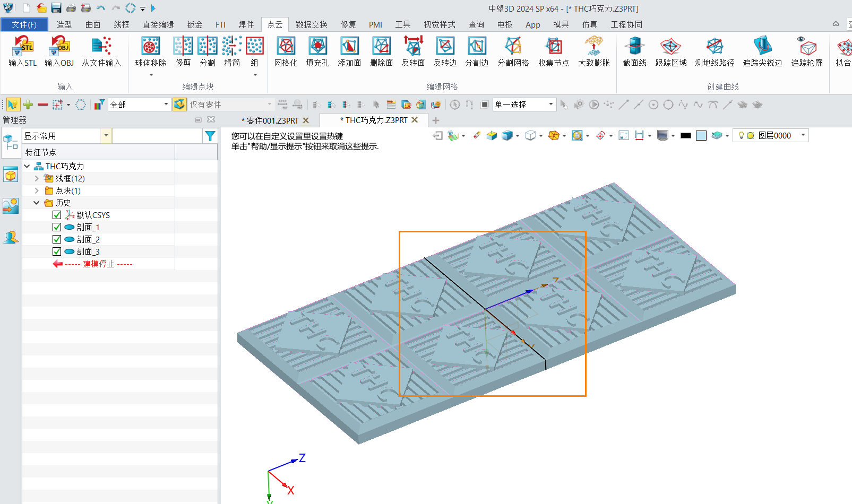Image resolution: width=852 pixels, height=504 pixels.
Task: Click the 输入STL import icon
Action: point(23,51)
